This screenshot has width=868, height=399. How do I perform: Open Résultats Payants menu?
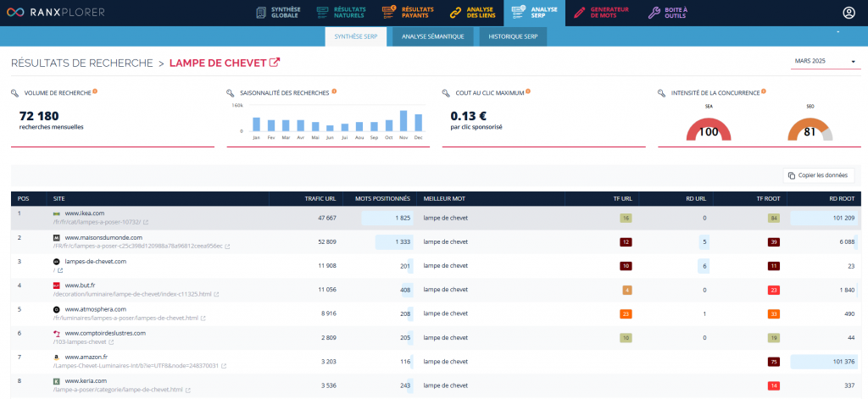(408, 13)
